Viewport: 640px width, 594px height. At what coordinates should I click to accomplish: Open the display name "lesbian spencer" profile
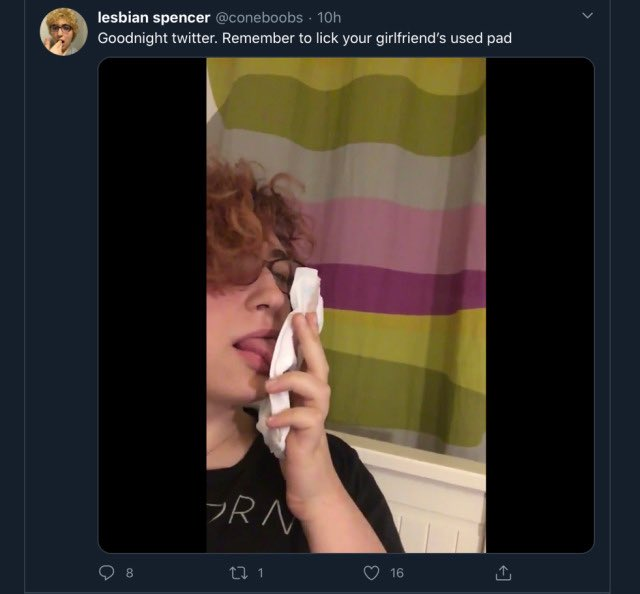(153, 18)
